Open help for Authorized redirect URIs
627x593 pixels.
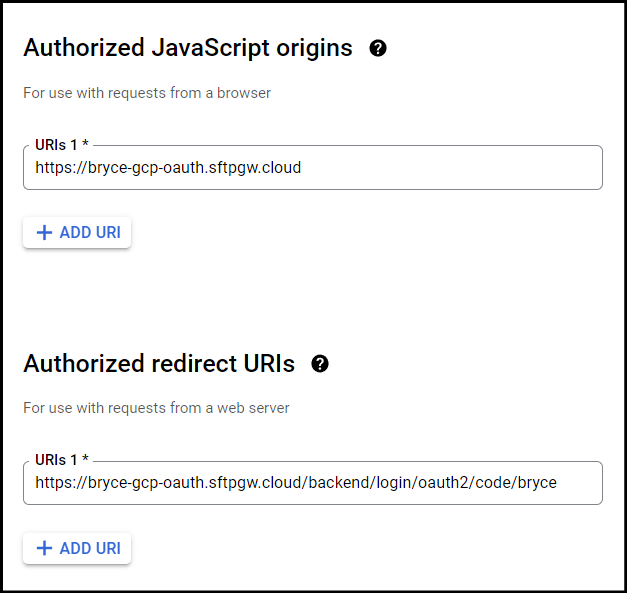(x=320, y=364)
